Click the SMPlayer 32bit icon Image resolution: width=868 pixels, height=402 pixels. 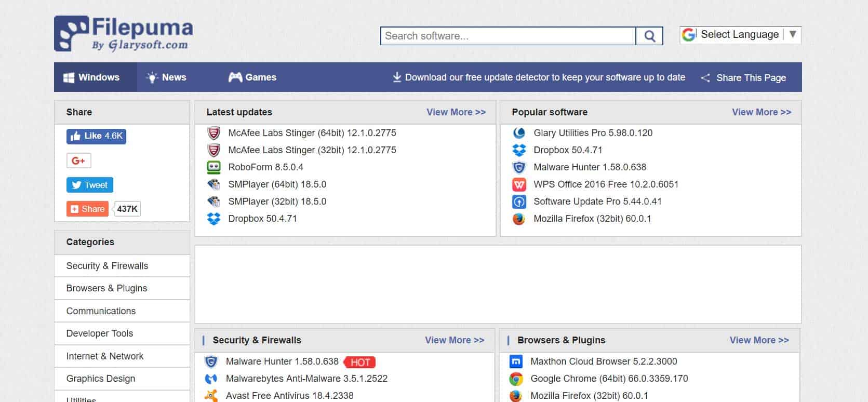click(213, 202)
